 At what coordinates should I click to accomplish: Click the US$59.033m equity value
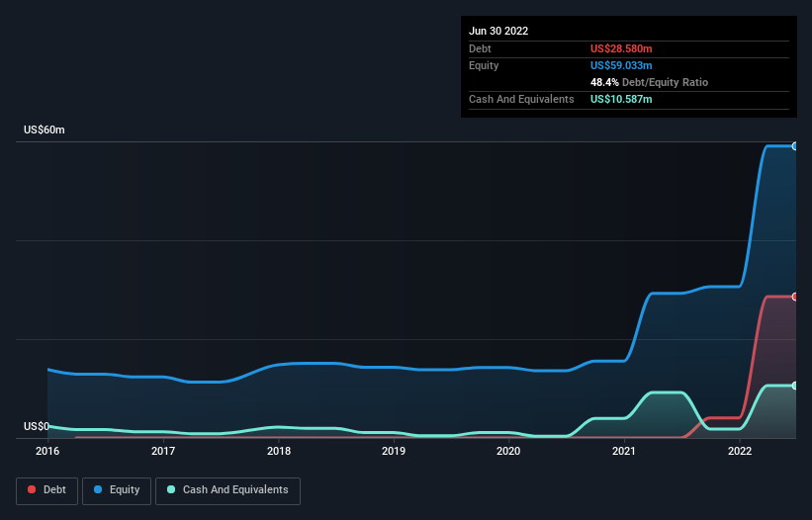point(621,65)
